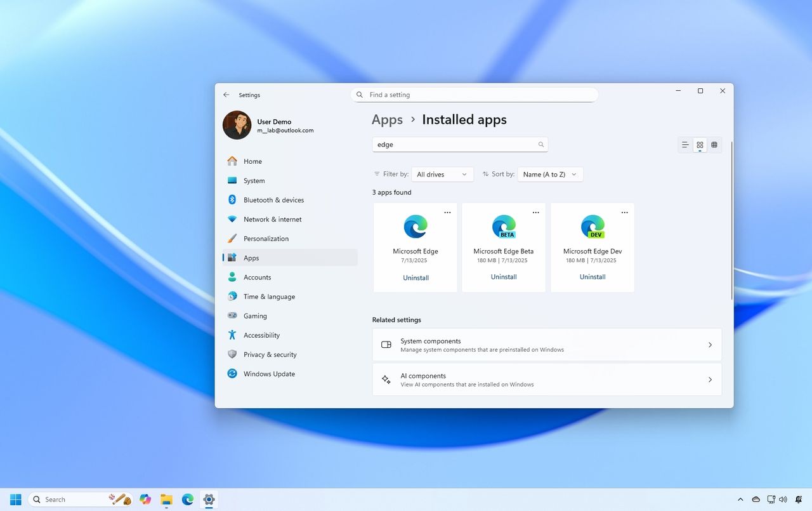Open Privacy & security section

click(290, 355)
